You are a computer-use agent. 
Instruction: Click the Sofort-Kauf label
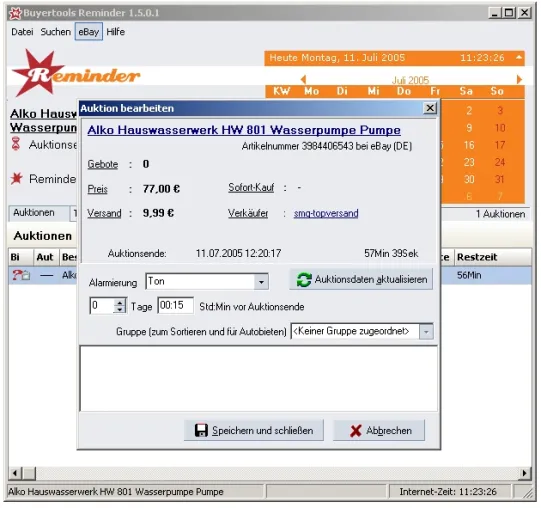pos(251,188)
